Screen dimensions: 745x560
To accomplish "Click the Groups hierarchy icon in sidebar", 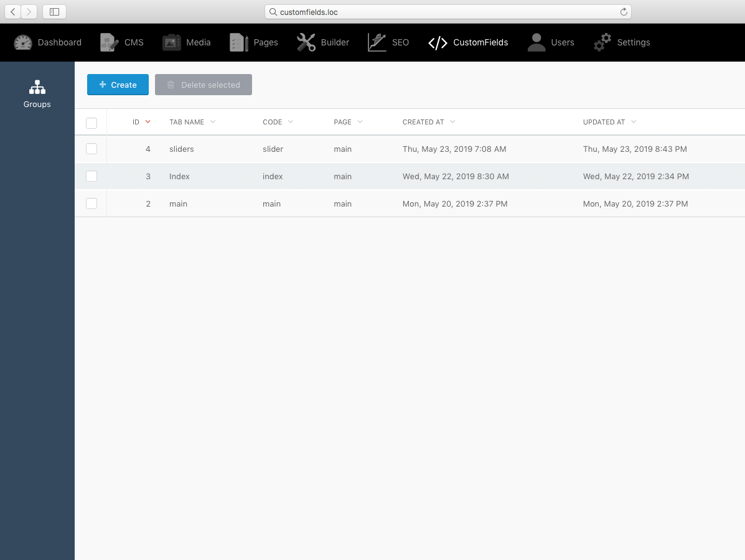I will [37, 87].
